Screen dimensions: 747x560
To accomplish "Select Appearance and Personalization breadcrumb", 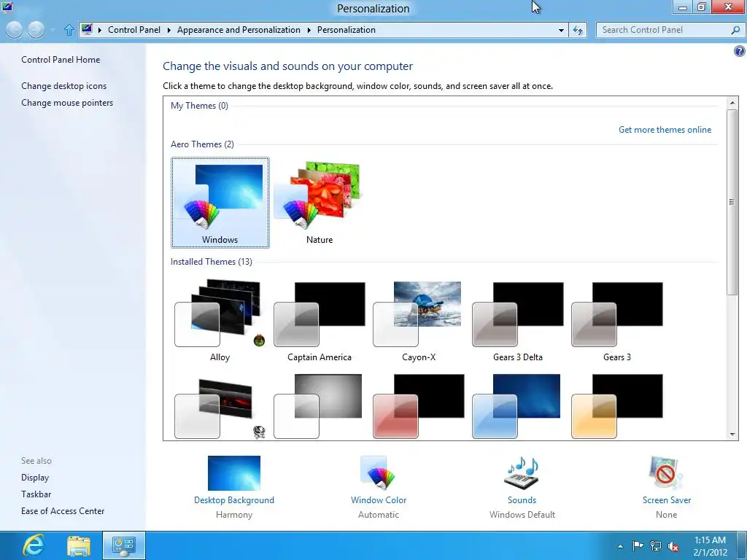I will click(x=239, y=29).
